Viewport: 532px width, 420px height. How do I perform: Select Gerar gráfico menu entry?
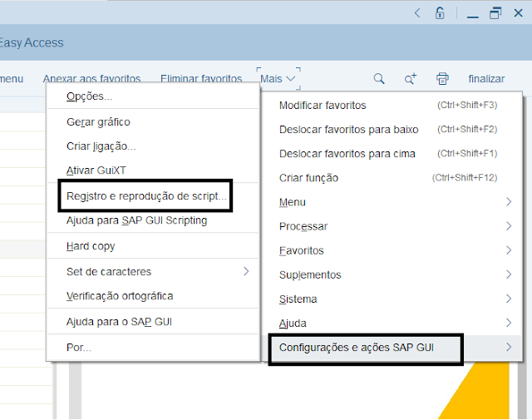pyautogui.click(x=153, y=122)
